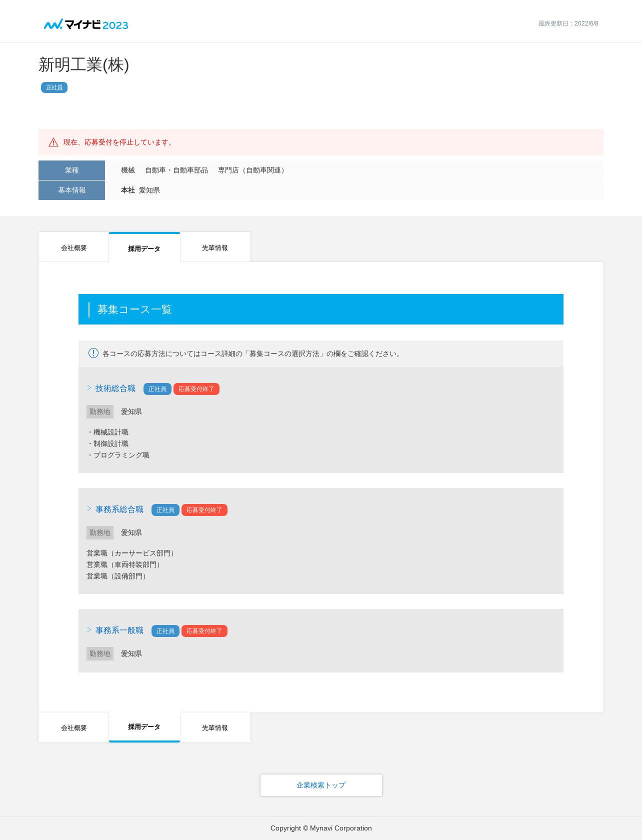Viewport: 642px width, 840px height.
Task: Click the 業種 row label
Action: [71, 170]
